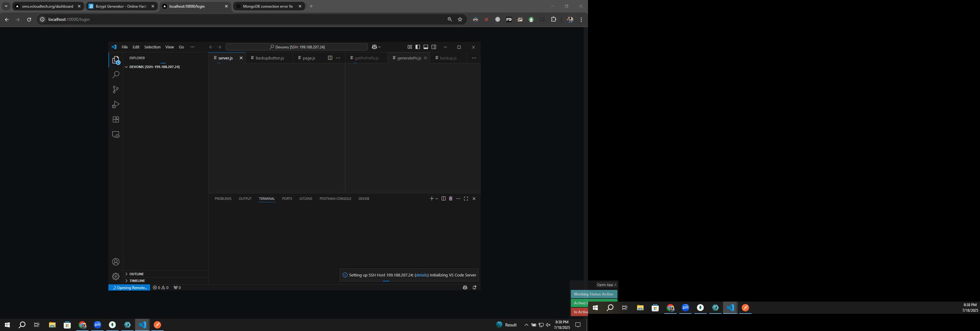Image resolution: width=980 pixels, height=331 pixels.
Task: Open the Copilot dropdown chevron in title bar
Action: coord(379,47)
